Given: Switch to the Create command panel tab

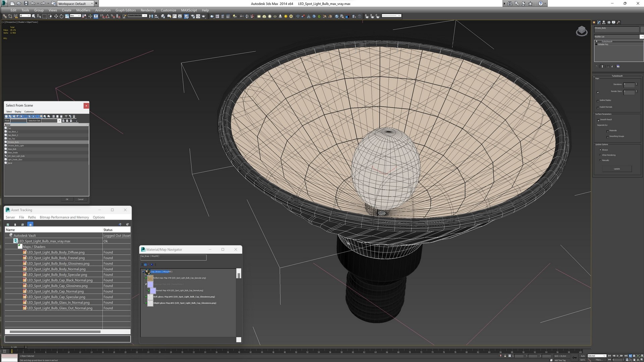Looking at the screenshot, I should [x=594, y=22].
